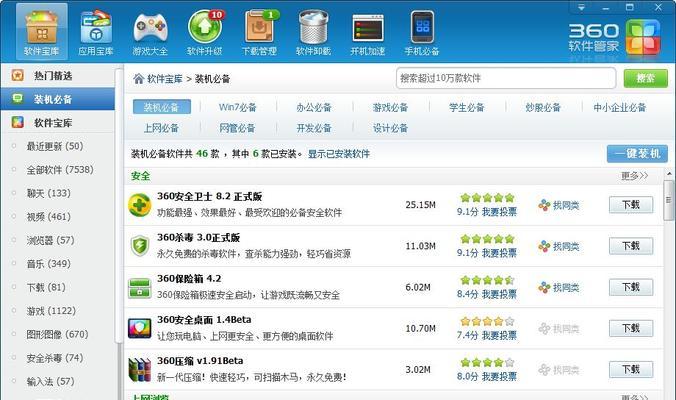The height and width of the screenshot is (400, 676).
Task: Select 最近更新 (50) in sidebar
Action: pyautogui.click(x=55, y=146)
